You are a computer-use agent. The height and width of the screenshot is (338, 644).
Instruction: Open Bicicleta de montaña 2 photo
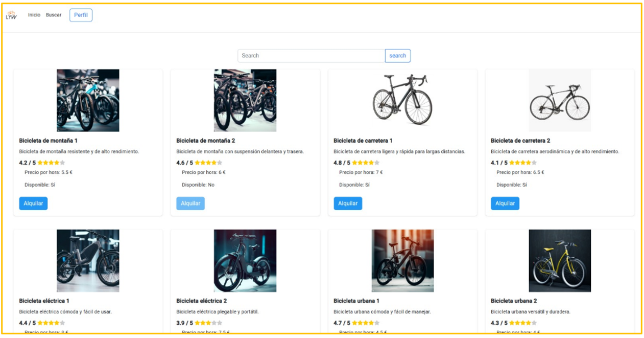(x=245, y=101)
